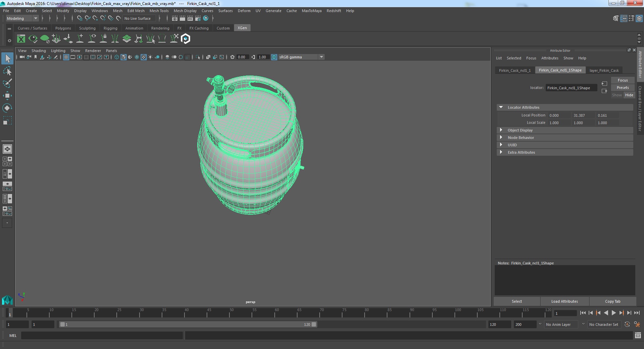Click range slider end handle at 120

click(314, 325)
